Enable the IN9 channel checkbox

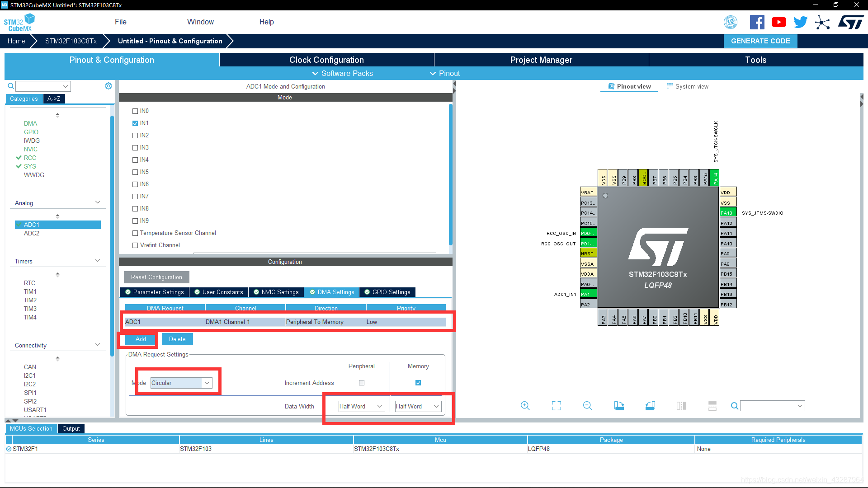coord(135,221)
